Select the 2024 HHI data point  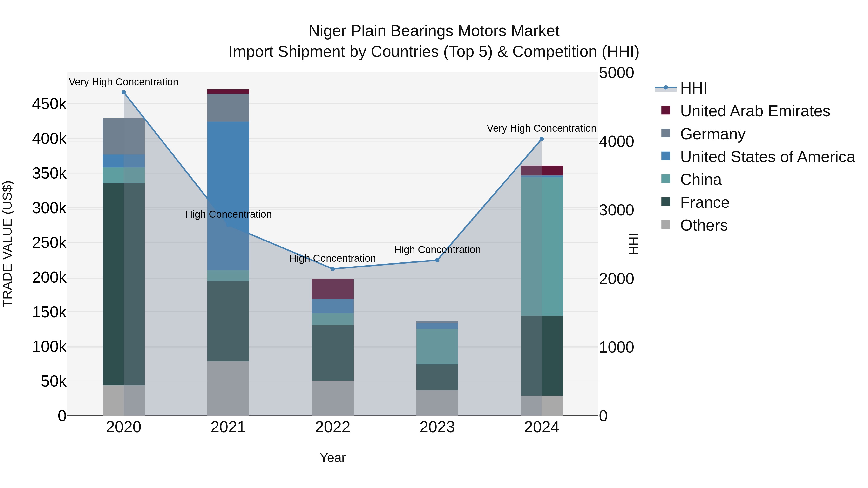coord(542,139)
